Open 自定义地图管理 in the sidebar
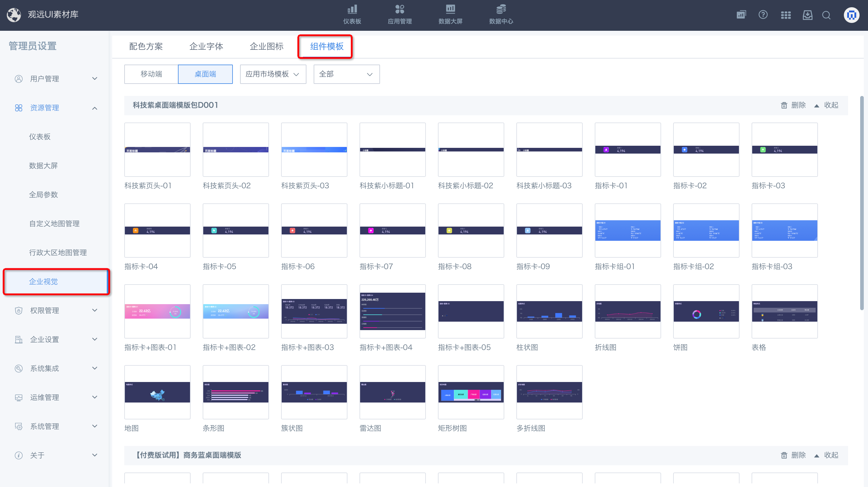Screen dimensions: 868x487 point(54,224)
